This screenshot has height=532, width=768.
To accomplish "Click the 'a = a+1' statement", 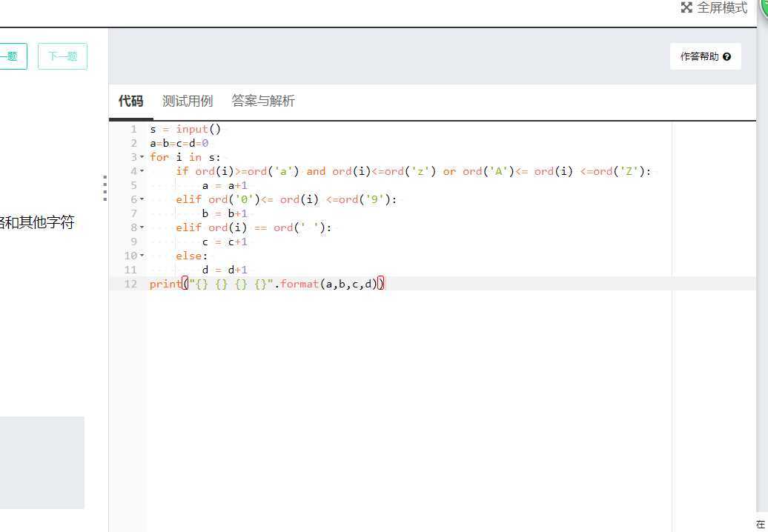I will point(225,185).
